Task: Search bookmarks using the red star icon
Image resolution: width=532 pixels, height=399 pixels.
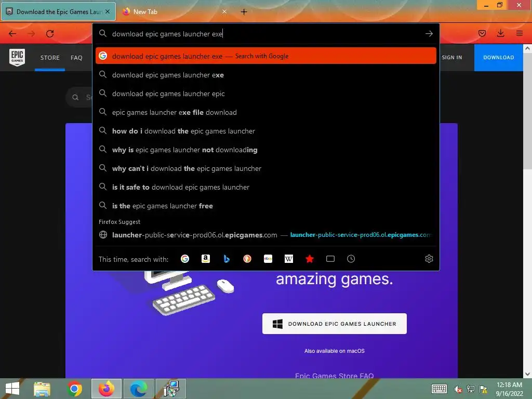Action: point(310,259)
